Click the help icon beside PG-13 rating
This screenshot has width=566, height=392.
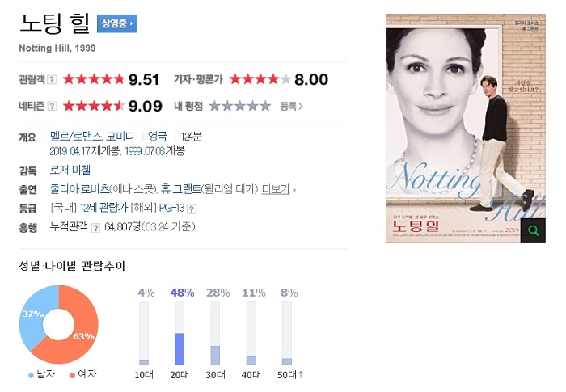tap(192, 209)
